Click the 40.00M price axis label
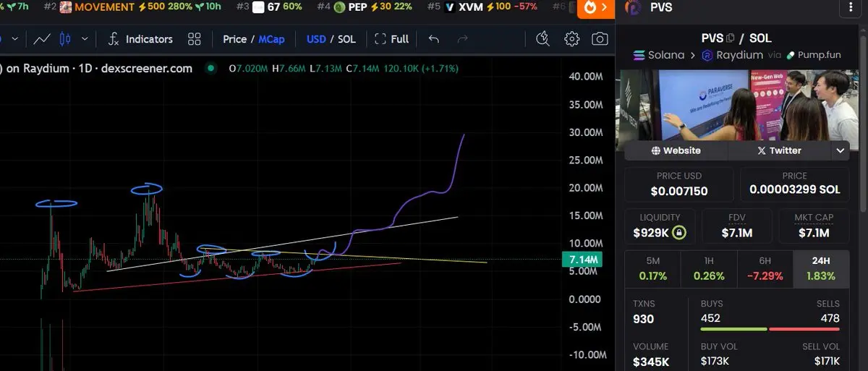The height and width of the screenshot is (371, 868). coord(586,77)
